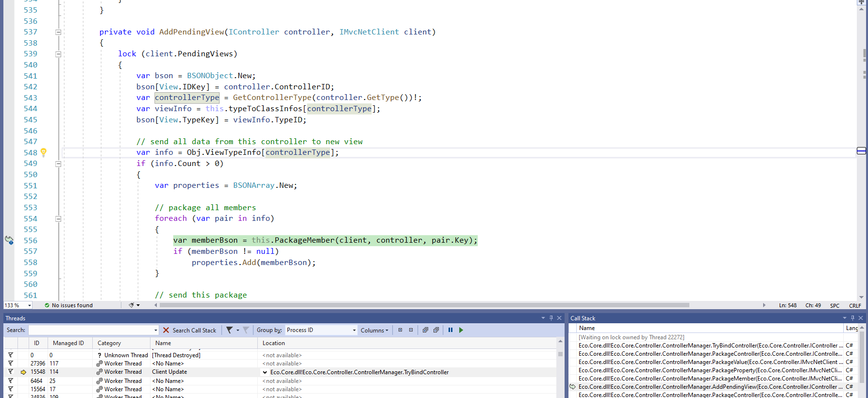Open the Columns dropdown in Threads
Image resolution: width=868 pixels, height=398 pixels.
pos(374,330)
